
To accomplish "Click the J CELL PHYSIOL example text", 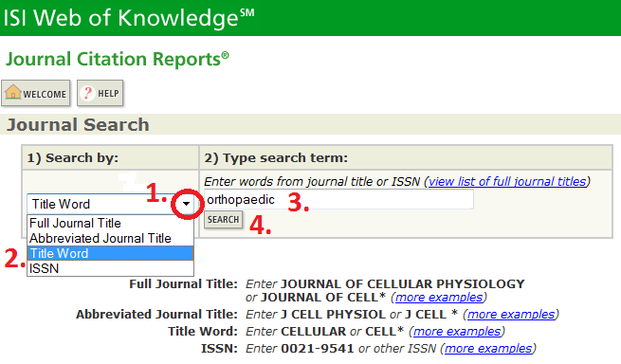I will pyautogui.click(x=333, y=314).
